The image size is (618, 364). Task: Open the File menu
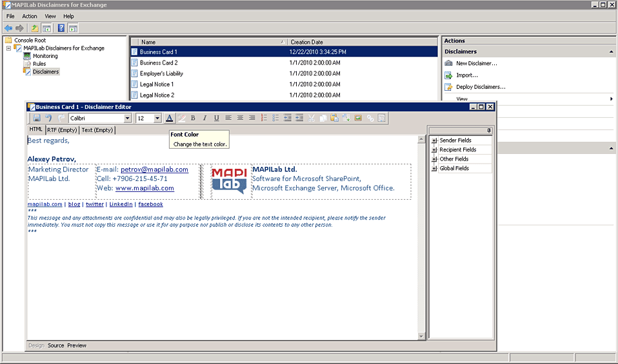(10, 16)
